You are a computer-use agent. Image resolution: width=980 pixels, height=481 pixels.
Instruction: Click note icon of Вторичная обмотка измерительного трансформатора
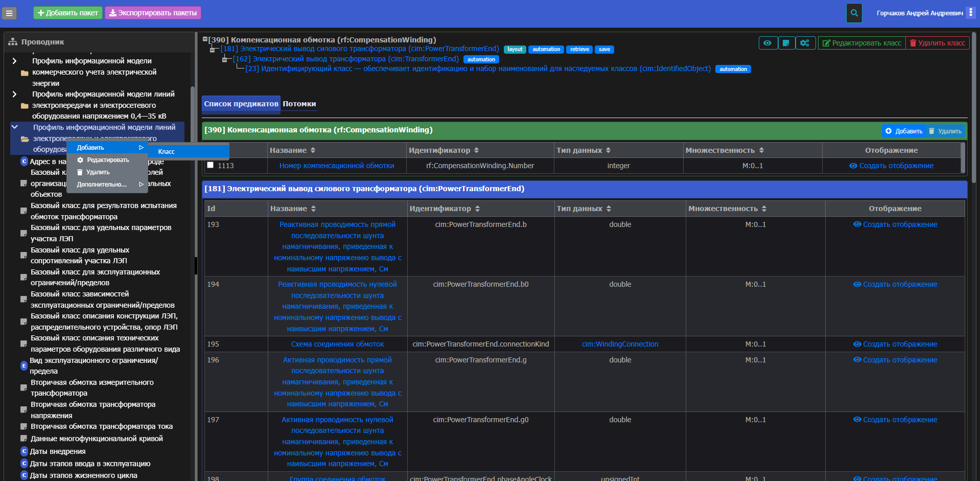tap(24, 388)
